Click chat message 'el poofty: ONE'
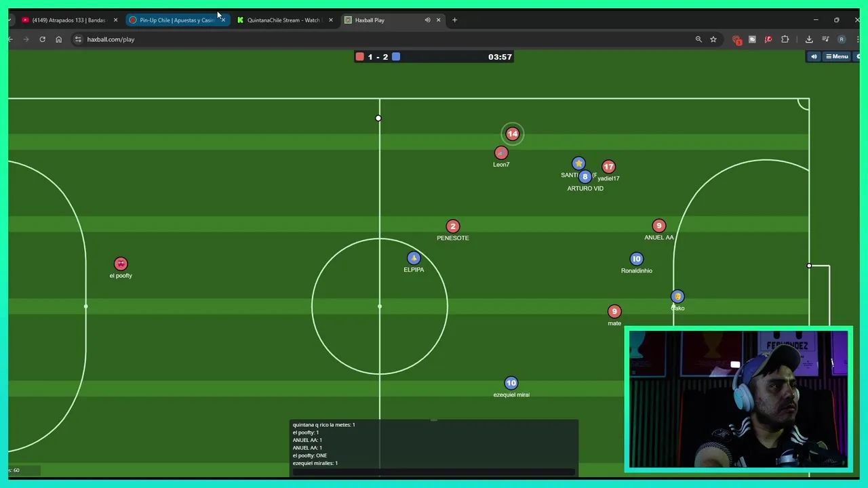868x488 pixels. (x=309, y=455)
